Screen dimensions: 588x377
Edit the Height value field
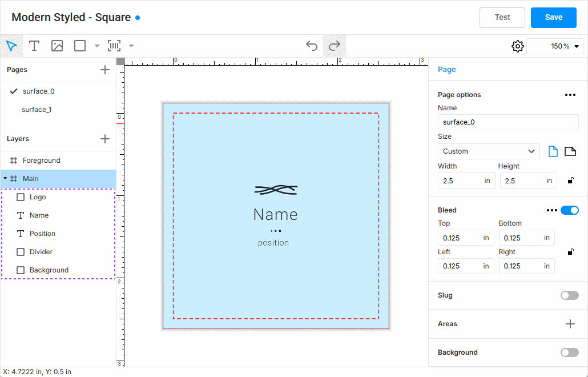tap(529, 181)
